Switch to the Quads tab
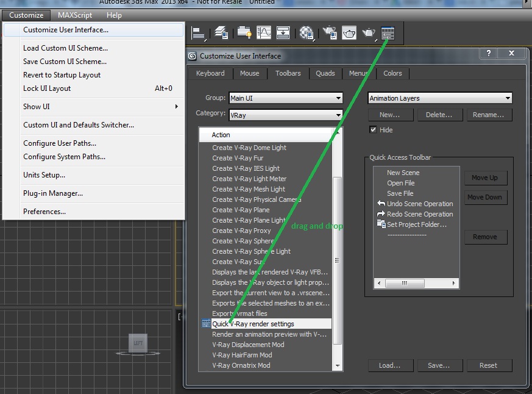The image size is (532, 394). tap(325, 73)
